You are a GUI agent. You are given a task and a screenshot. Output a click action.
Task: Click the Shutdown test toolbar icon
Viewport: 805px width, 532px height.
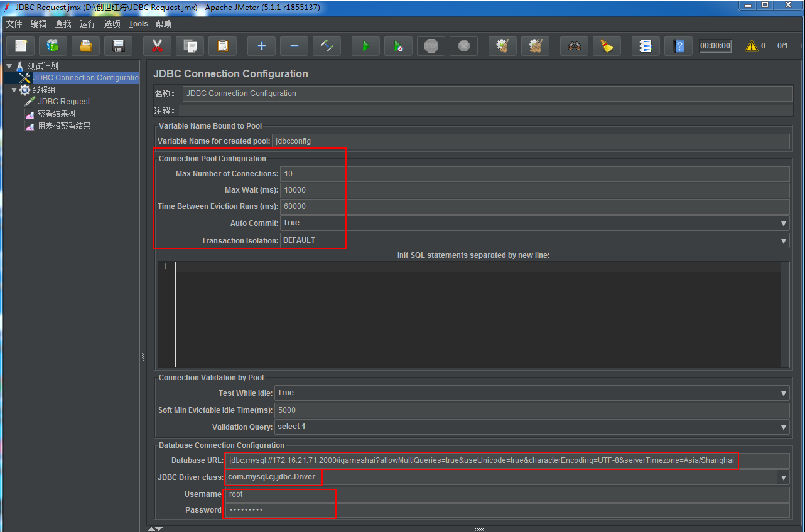click(x=464, y=46)
